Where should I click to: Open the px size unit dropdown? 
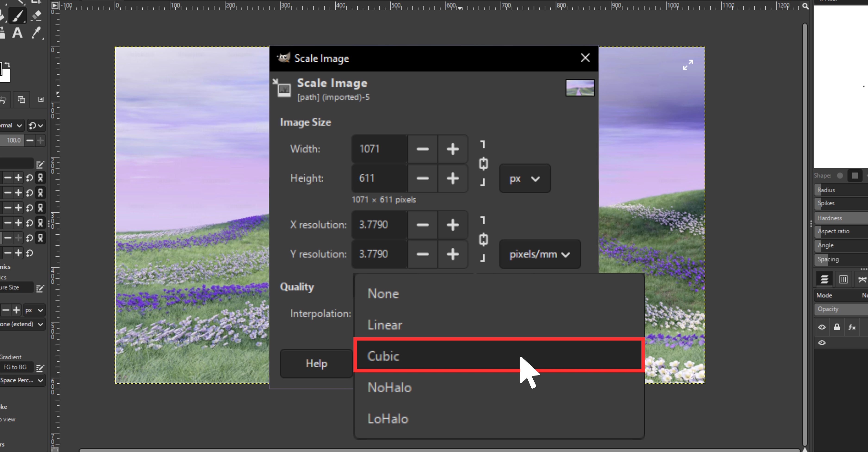point(525,178)
